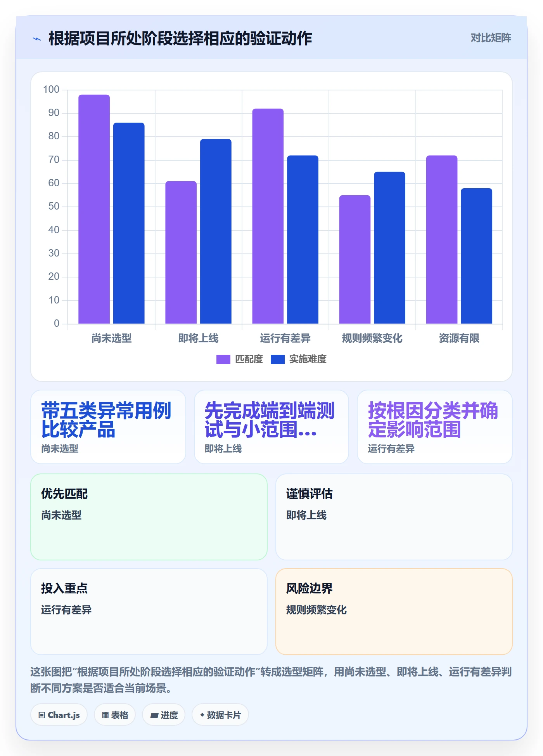Click the 即将上线 x-axis label
543x756 pixels.
point(198,338)
